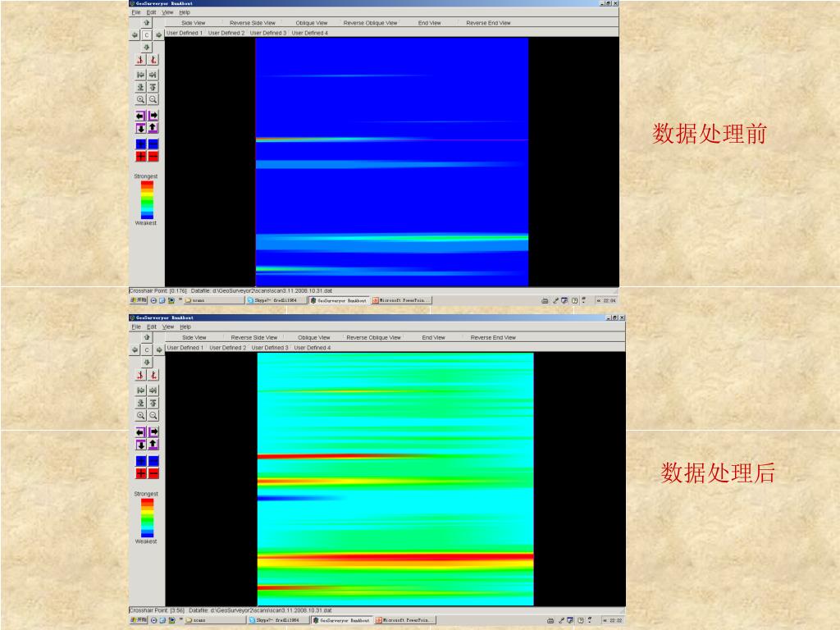Click signal strength color scale in lower window
840x630 pixels.
pyautogui.click(x=148, y=518)
